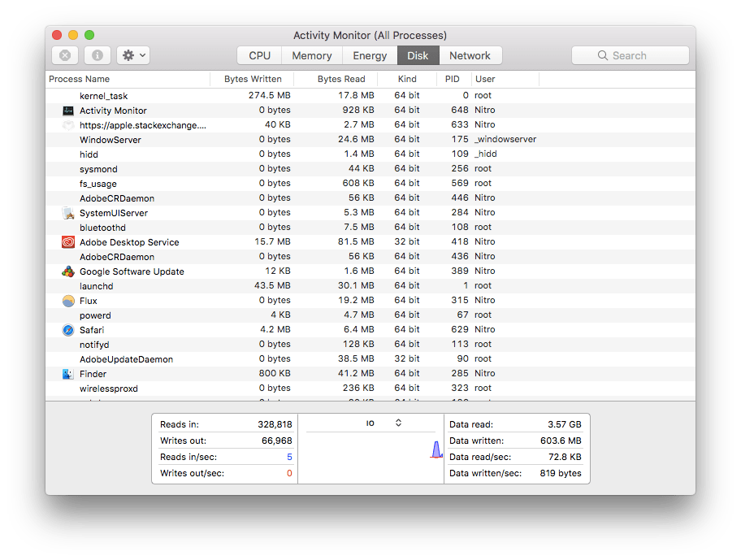Image resolution: width=741 pixels, height=560 pixels.
Task: Select the WindowServer process name
Action: 110,140
